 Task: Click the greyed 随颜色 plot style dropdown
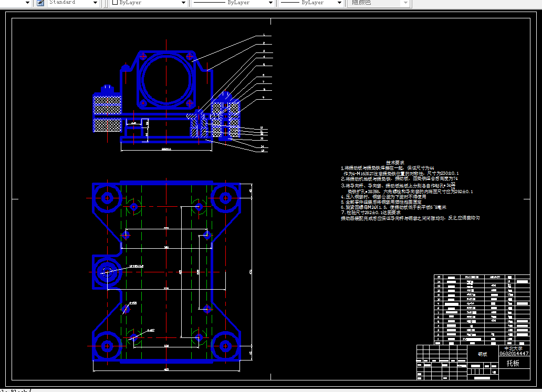379,3
